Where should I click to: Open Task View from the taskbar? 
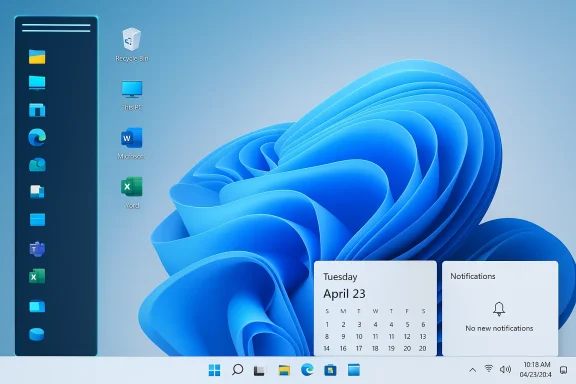259,370
